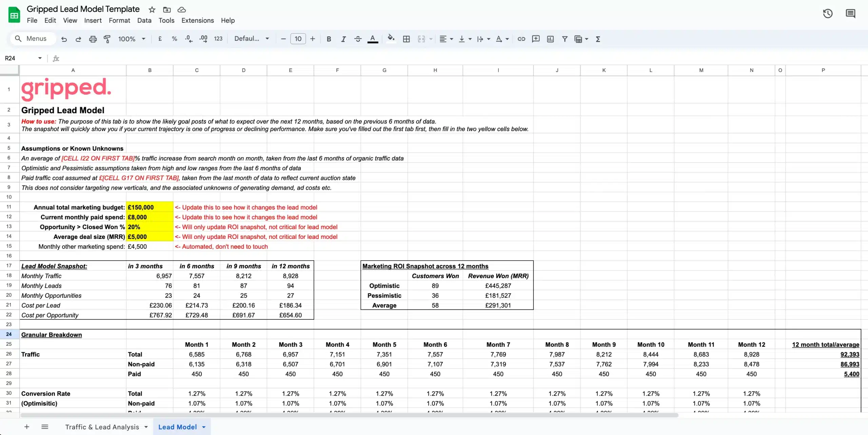Increase the font size
The height and width of the screenshot is (435, 868).
(313, 39)
